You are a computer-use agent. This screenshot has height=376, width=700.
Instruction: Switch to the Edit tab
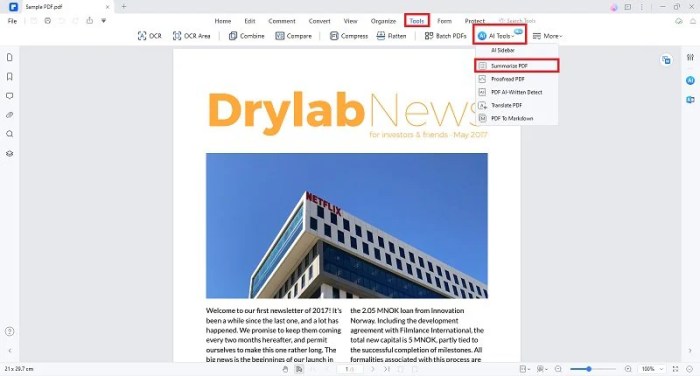[x=250, y=21]
